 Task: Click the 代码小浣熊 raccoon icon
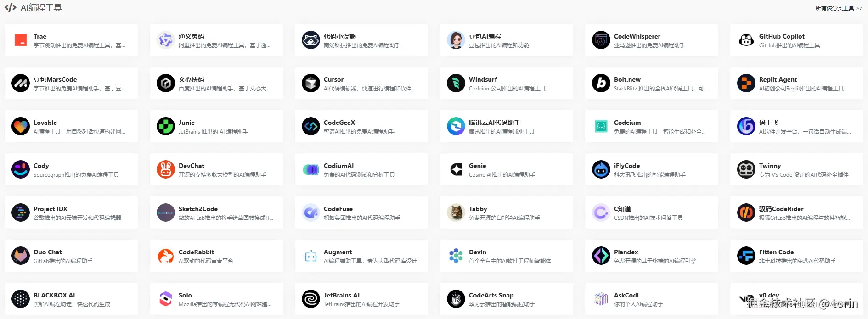click(x=311, y=40)
